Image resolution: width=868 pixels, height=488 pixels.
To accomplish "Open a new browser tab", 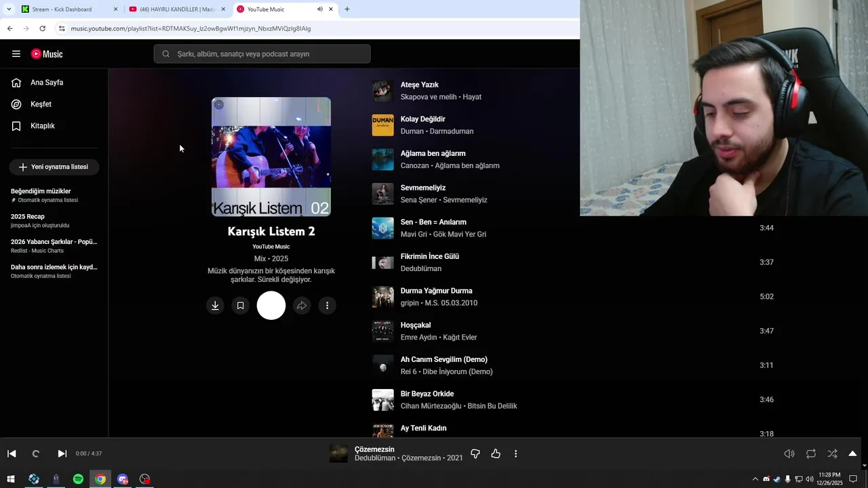I will click(347, 9).
